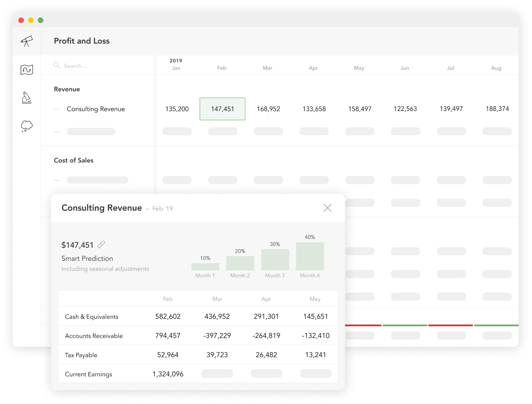
Task: Click the search magnifier icon
Action: click(x=57, y=66)
